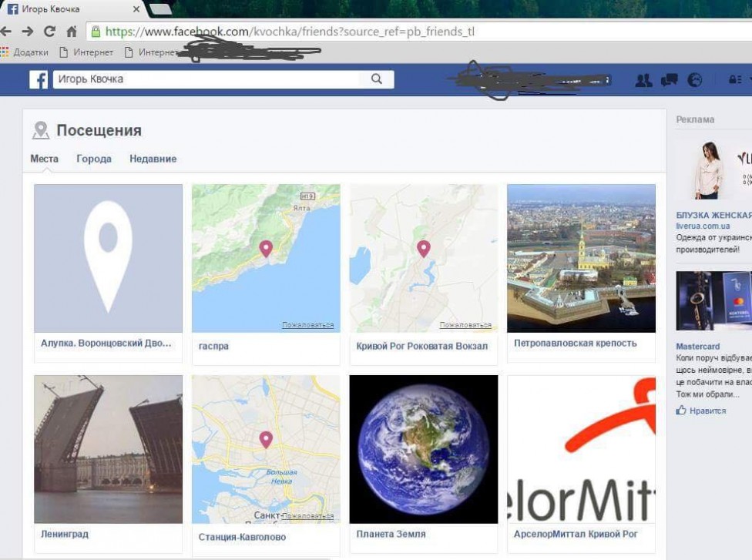Open the Планета Земля thumbnail
This screenshot has height=560, width=752.
tap(423, 449)
